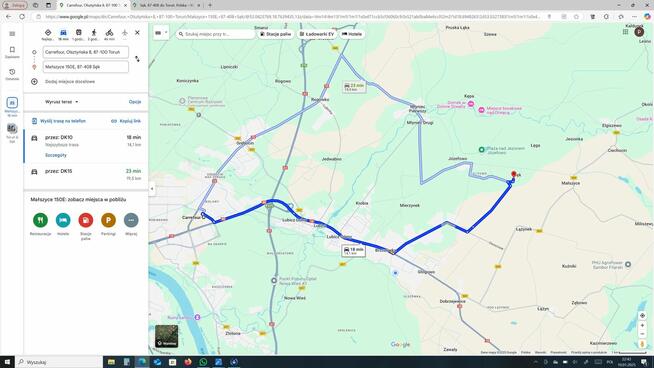
Task: Switch to satellite layer thumbnail
Action: [166, 336]
